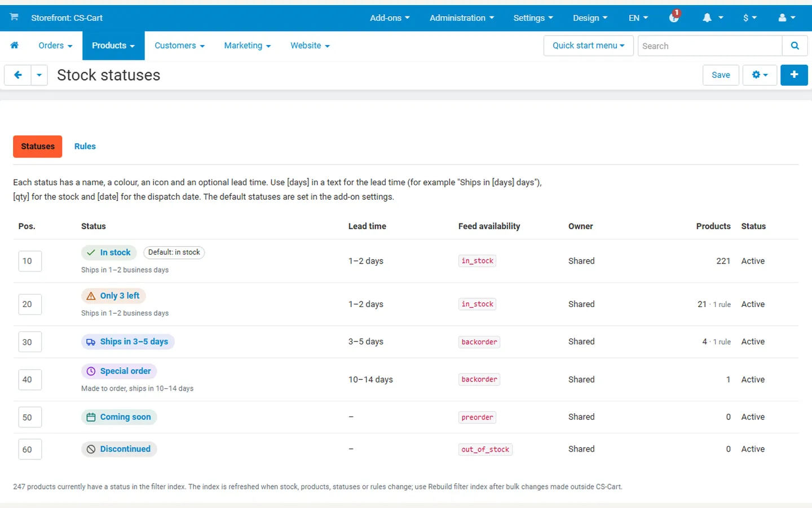The height and width of the screenshot is (508, 812).
Task: Open the Orders menu
Action: coord(55,46)
